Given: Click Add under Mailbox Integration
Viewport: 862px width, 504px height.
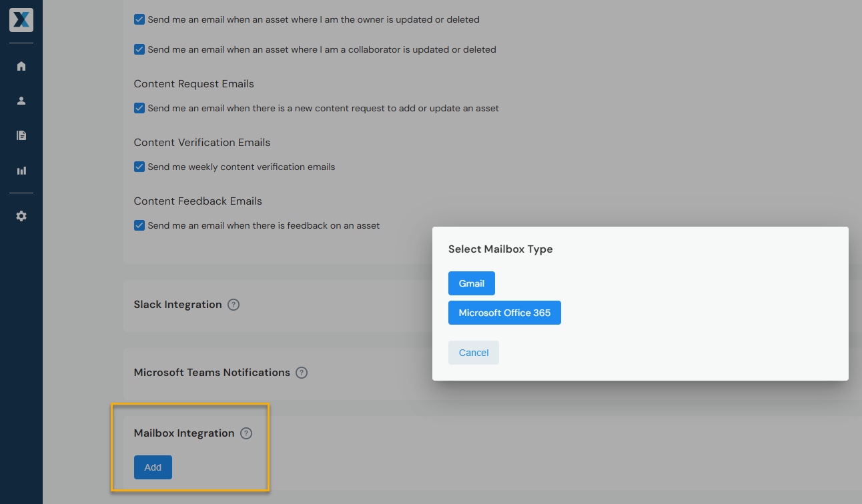Looking at the screenshot, I should click(x=153, y=467).
